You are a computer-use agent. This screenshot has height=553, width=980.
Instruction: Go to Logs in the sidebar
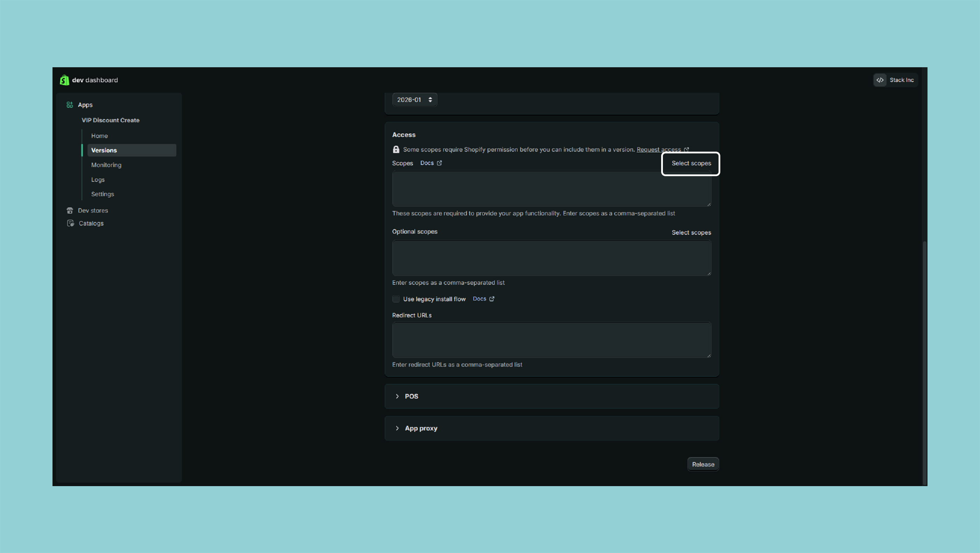tap(98, 180)
